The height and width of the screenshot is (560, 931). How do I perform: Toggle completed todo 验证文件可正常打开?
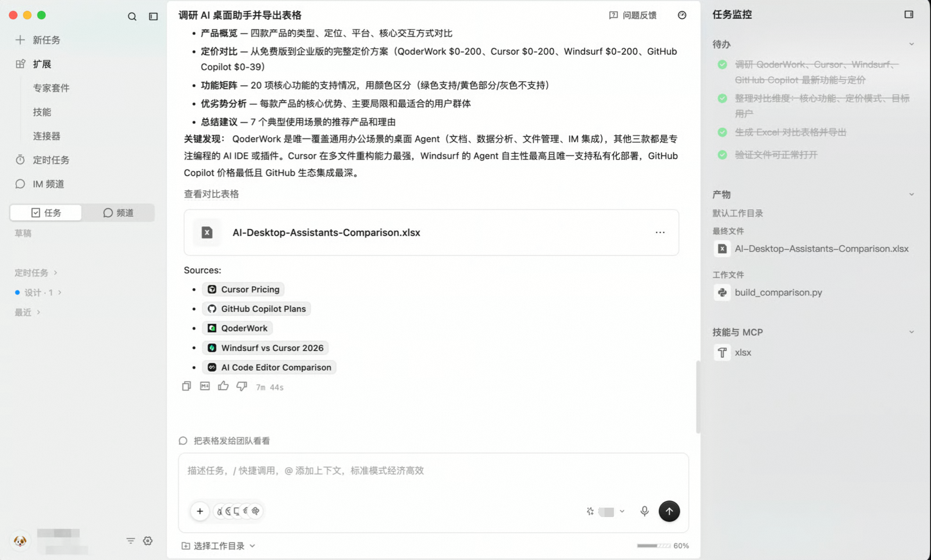[722, 155]
